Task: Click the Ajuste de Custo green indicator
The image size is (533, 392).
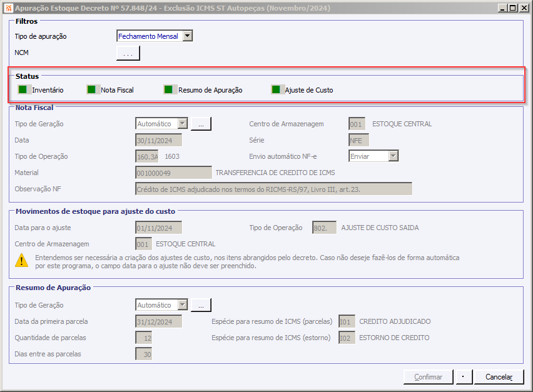Action: point(276,89)
